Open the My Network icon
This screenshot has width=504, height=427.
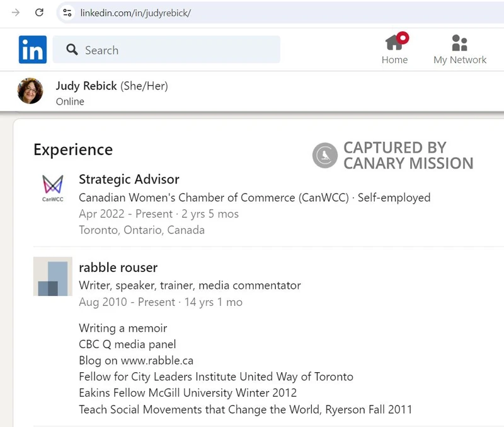tap(459, 43)
